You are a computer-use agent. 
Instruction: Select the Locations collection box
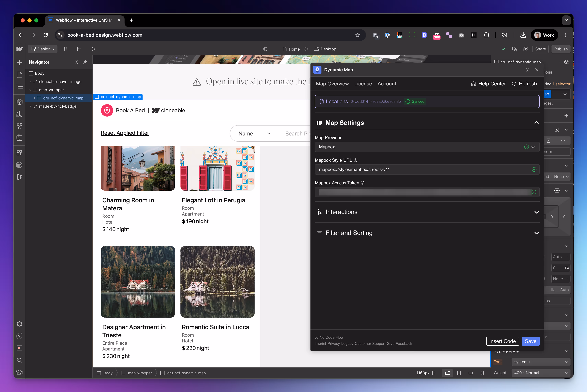(x=427, y=102)
